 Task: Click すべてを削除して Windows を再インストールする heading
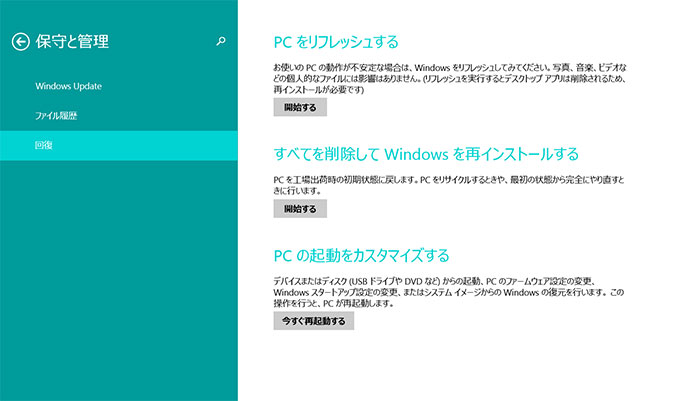[426, 154]
